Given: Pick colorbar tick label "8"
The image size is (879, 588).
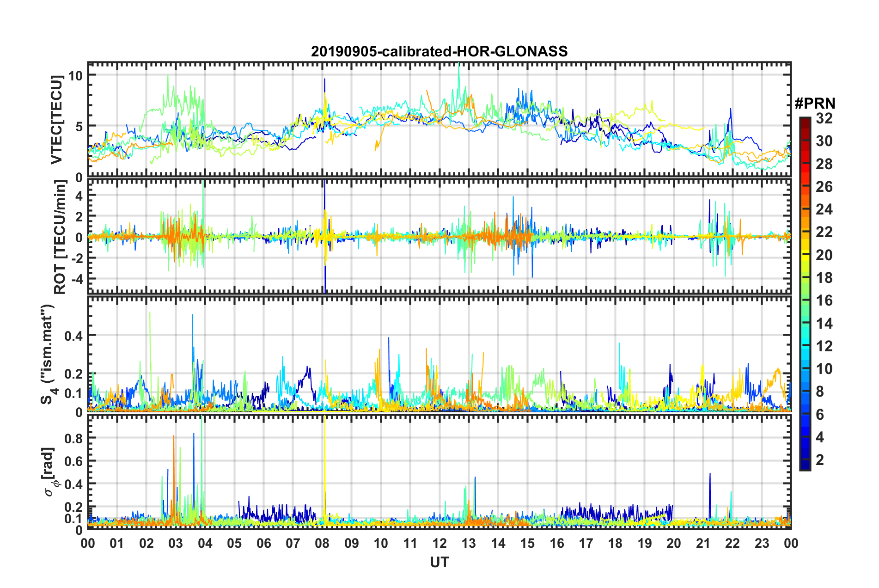Looking at the screenshot, I should [820, 392].
